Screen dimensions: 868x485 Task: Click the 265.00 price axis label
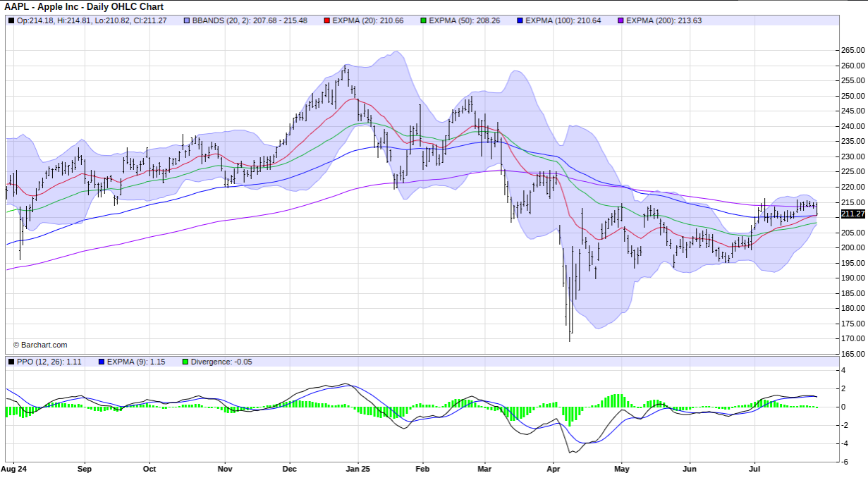[853, 51]
